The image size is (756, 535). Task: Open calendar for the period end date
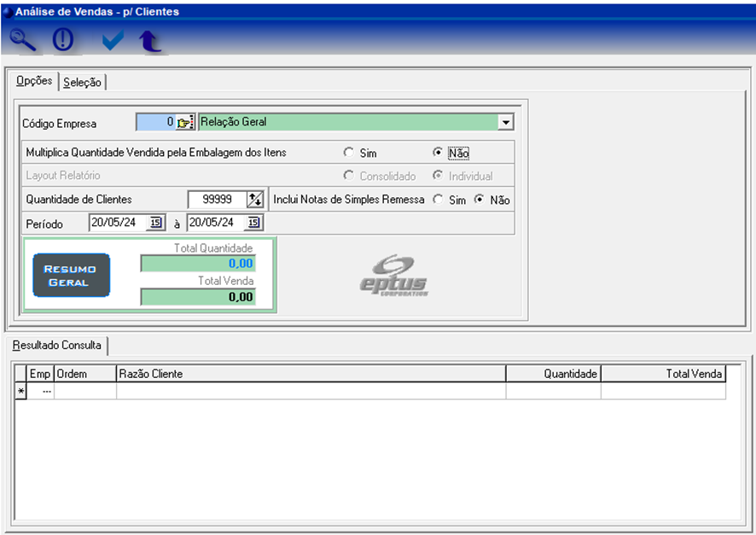click(253, 223)
